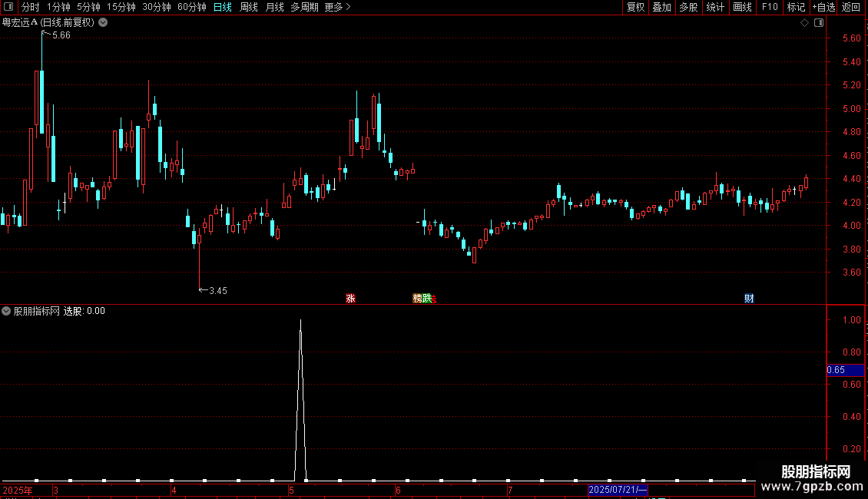
Task: Select the 5分钟 period
Action: tap(88, 7)
